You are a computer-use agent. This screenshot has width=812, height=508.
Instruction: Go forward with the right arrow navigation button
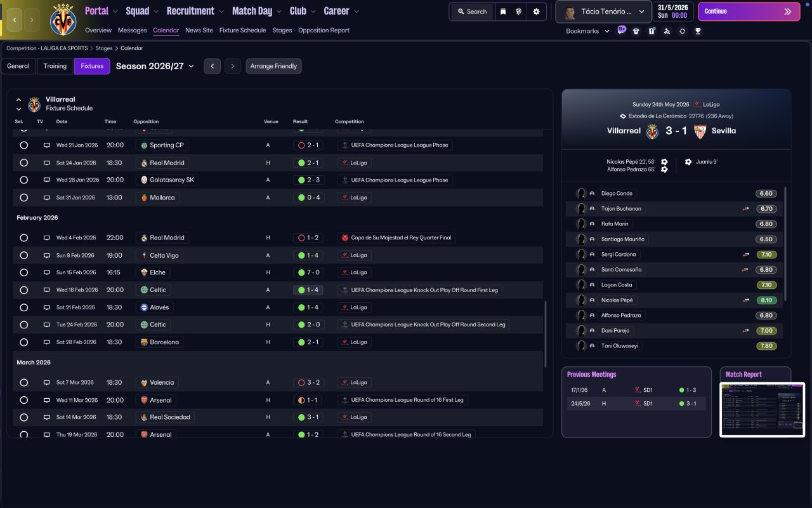32,20
